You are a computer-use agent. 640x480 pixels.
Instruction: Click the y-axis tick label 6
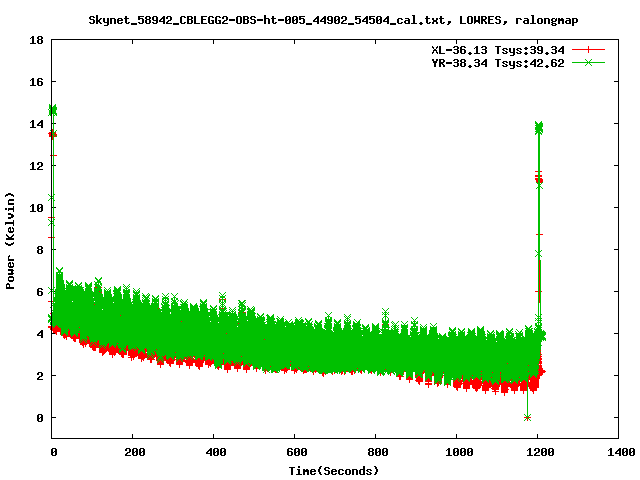[x=40, y=292]
